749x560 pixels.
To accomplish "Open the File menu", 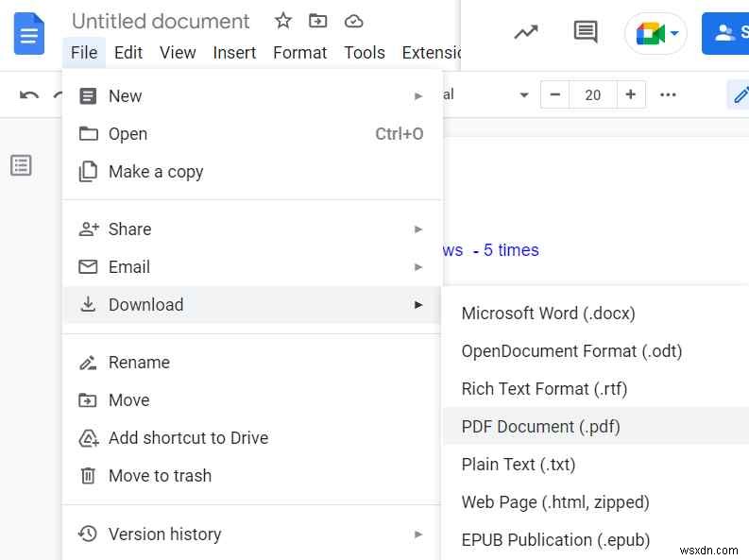I will [x=84, y=53].
